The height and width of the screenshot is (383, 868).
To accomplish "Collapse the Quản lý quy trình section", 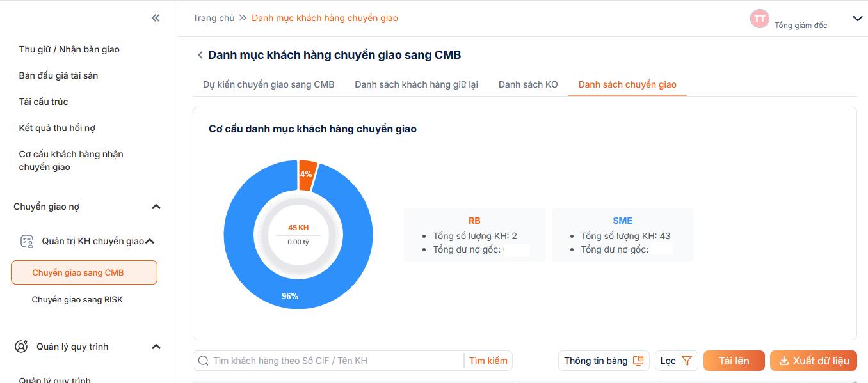I will click(x=155, y=346).
